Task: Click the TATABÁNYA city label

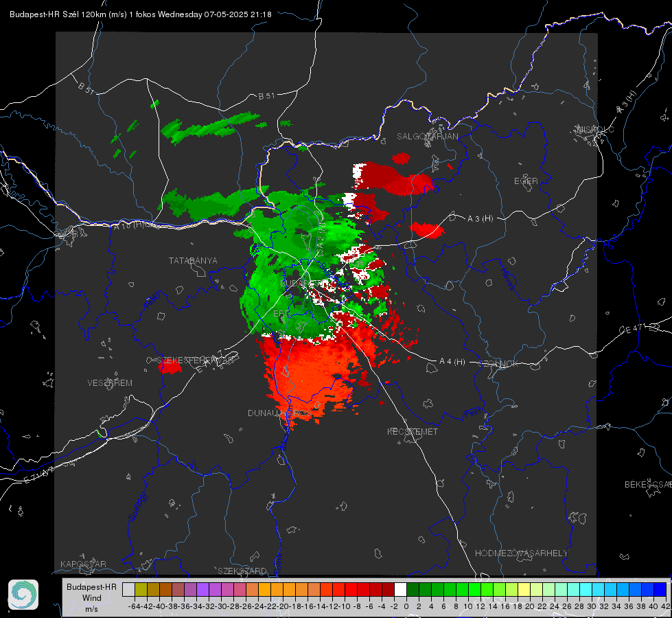Action: click(193, 260)
